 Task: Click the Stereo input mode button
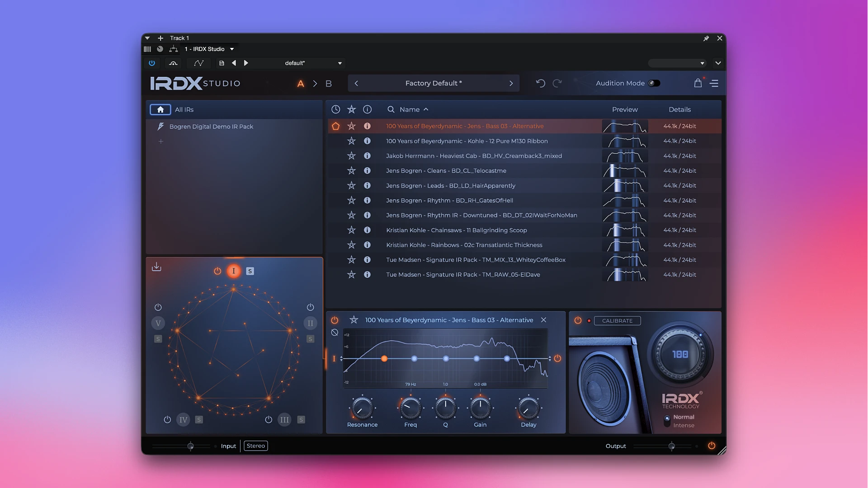256,446
